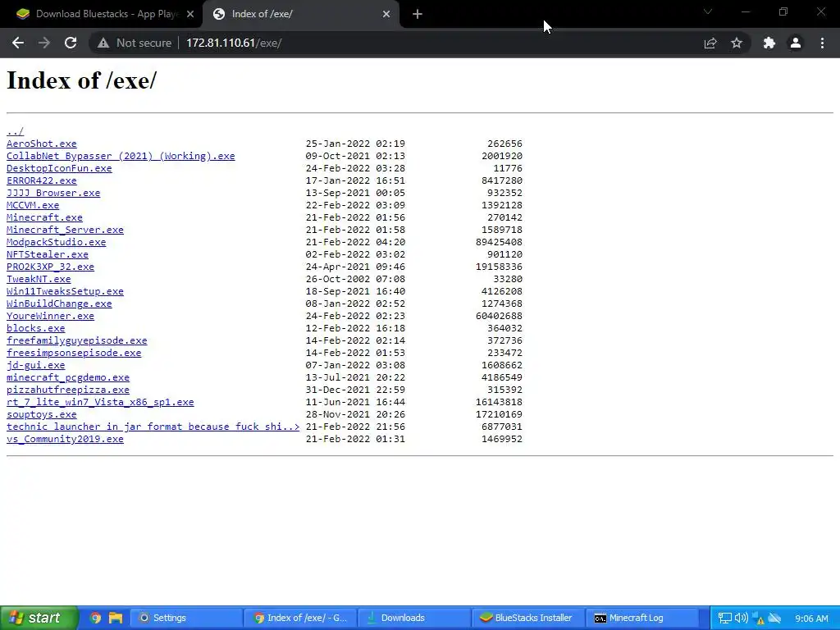Click PRO2K3XP_32.exe link
The height and width of the screenshot is (630, 840).
tap(50, 267)
